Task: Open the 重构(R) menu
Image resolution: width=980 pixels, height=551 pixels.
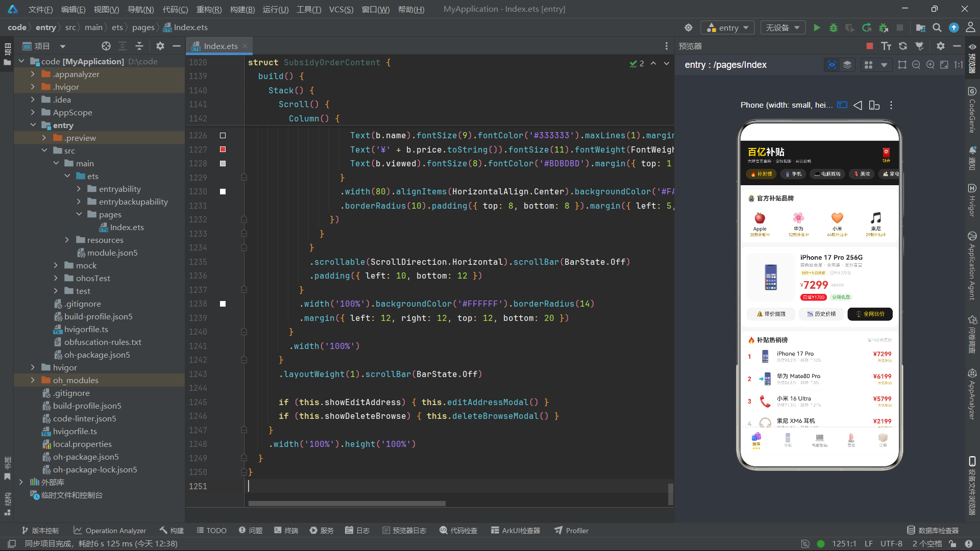Action: [209, 9]
